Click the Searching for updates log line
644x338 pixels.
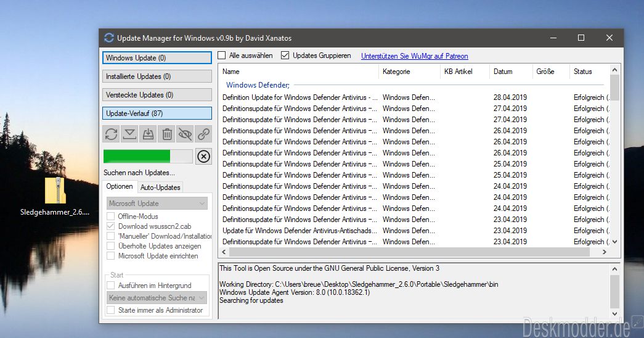(251, 300)
